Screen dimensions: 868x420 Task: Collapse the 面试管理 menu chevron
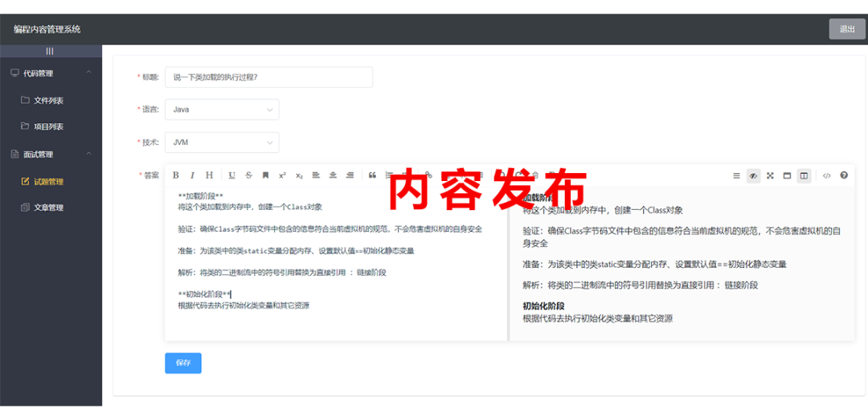[x=89, y=154]
